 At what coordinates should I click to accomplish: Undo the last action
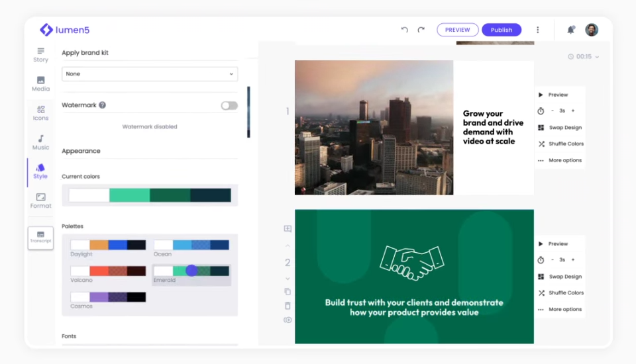[404, 30]
